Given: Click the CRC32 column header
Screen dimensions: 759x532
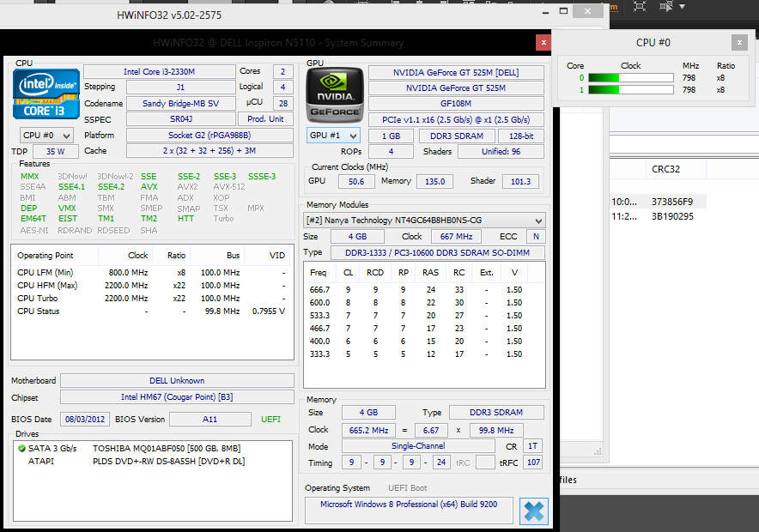Looking at the screenshot, I should click(x=667, y=169).
